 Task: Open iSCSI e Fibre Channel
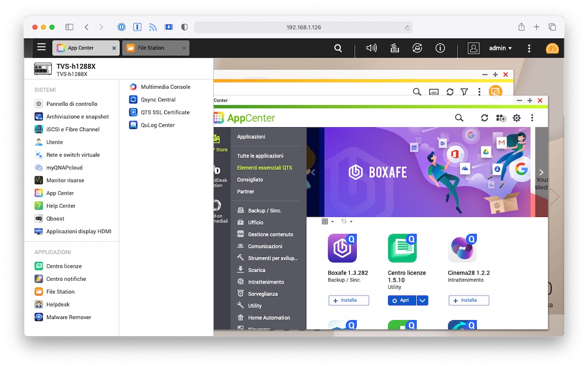[67, 129]
